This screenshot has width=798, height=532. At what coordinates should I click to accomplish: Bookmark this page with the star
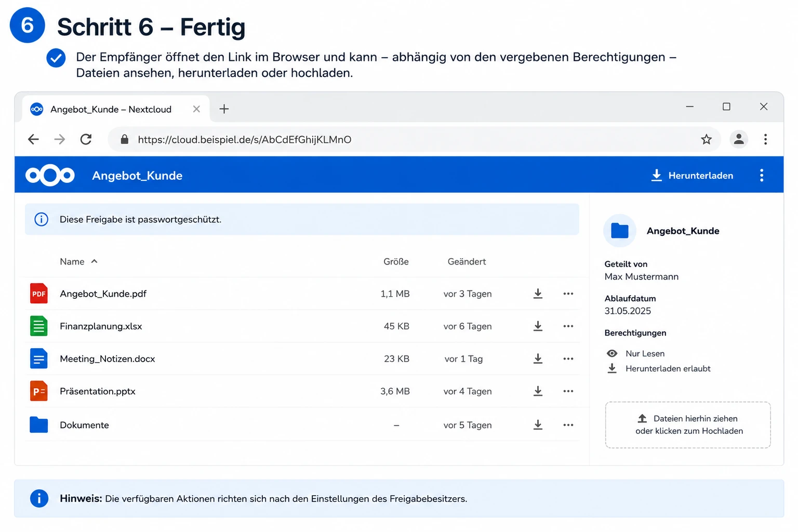point(706,139)
